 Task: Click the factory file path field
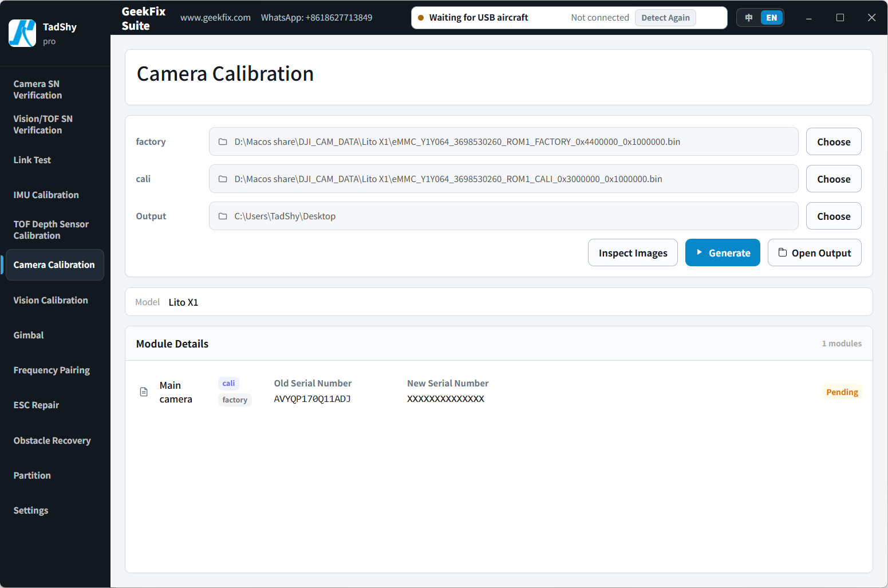click(x=504, y=142)
